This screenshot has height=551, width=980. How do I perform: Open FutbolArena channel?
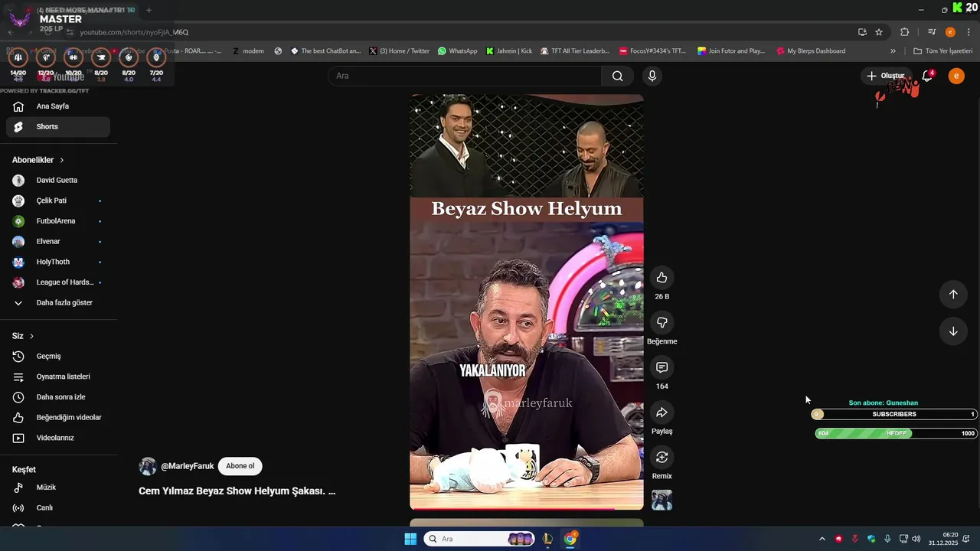click(x=58, y=221)
